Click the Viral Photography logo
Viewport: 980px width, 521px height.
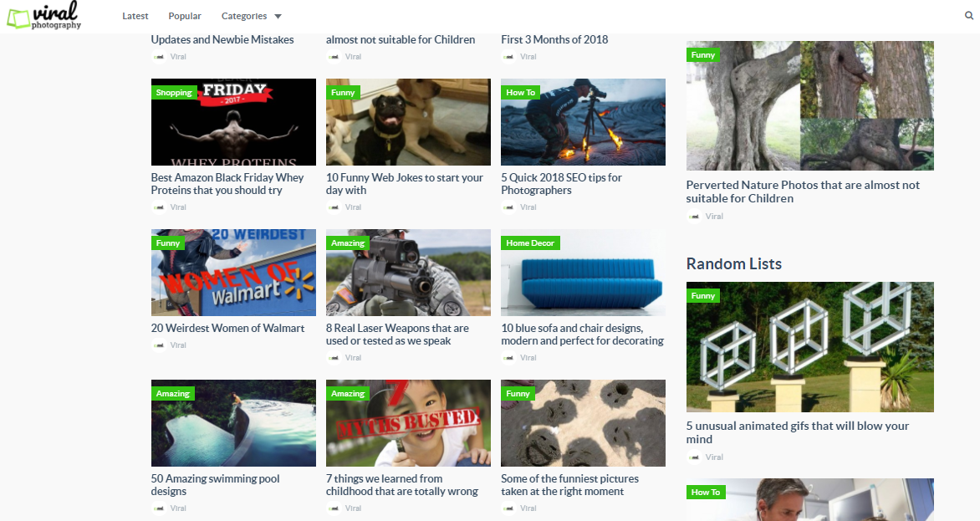(43, 16)
